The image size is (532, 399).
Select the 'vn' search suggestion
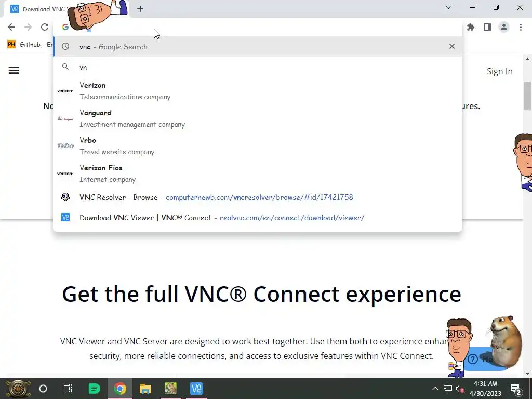[258, 67]
